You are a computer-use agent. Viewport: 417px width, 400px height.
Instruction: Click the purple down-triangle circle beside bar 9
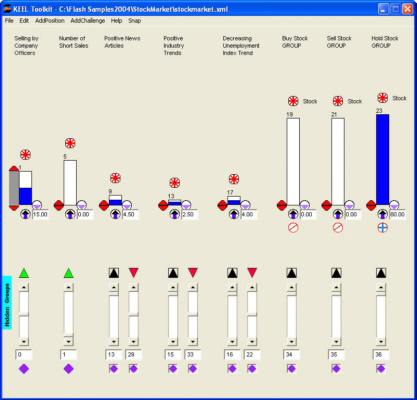coord(127,205)
